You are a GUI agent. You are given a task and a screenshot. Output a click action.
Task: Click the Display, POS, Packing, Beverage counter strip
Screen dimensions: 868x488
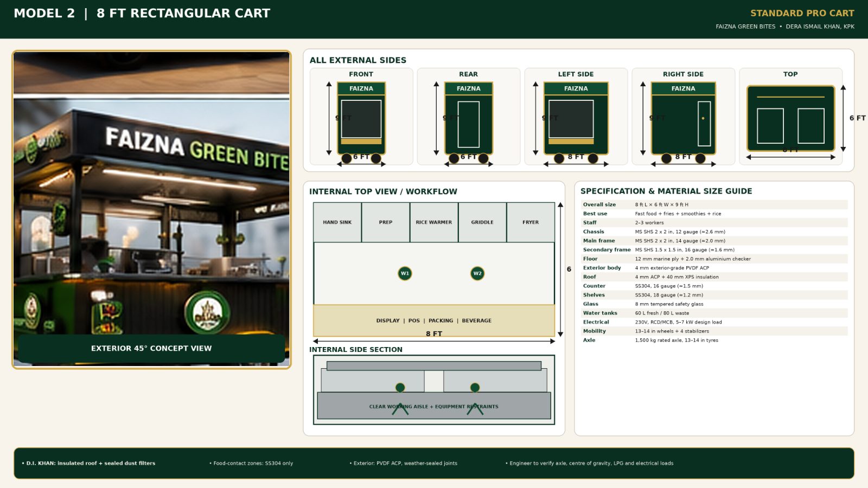(x=434, y=320)
